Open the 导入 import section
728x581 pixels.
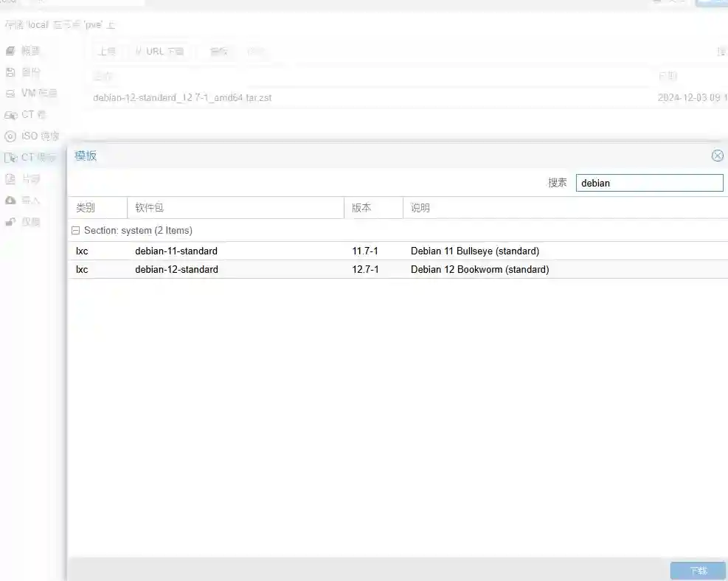(x=28, y=200)
